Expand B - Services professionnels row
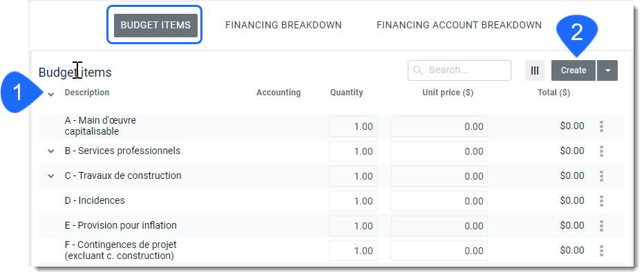 click(x=51, y=151)
